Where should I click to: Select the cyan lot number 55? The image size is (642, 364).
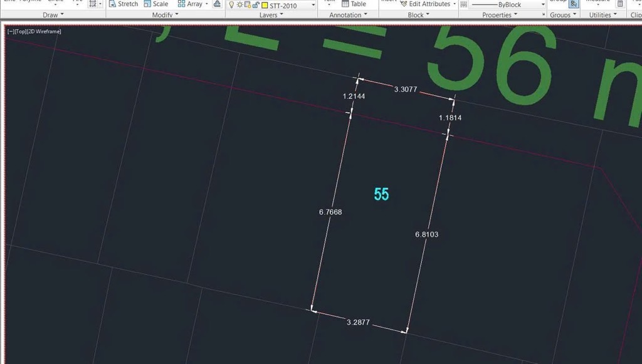pos(381,194)
